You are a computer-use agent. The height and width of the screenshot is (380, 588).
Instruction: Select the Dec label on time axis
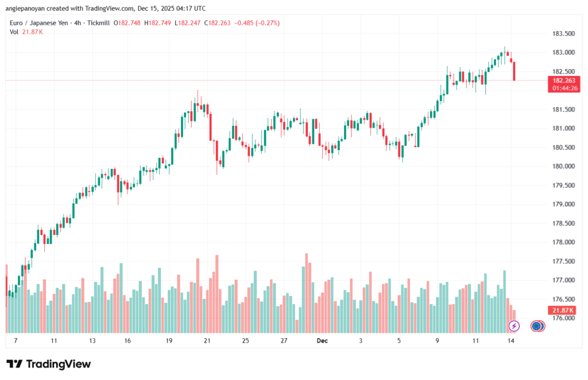(322, 341)
